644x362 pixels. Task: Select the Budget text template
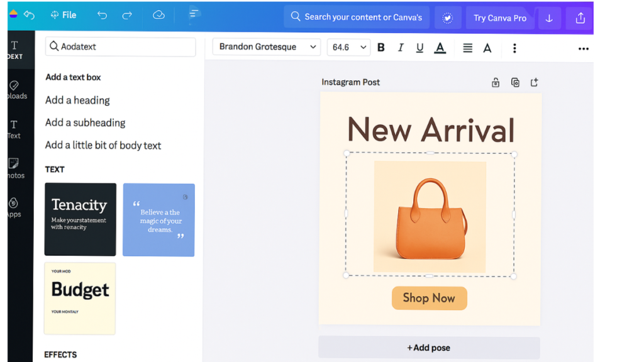(80, 299)
